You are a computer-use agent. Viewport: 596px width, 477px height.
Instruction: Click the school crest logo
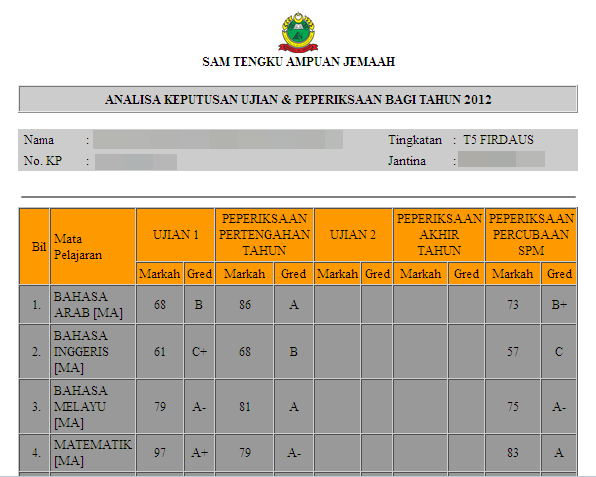point(298,32)
